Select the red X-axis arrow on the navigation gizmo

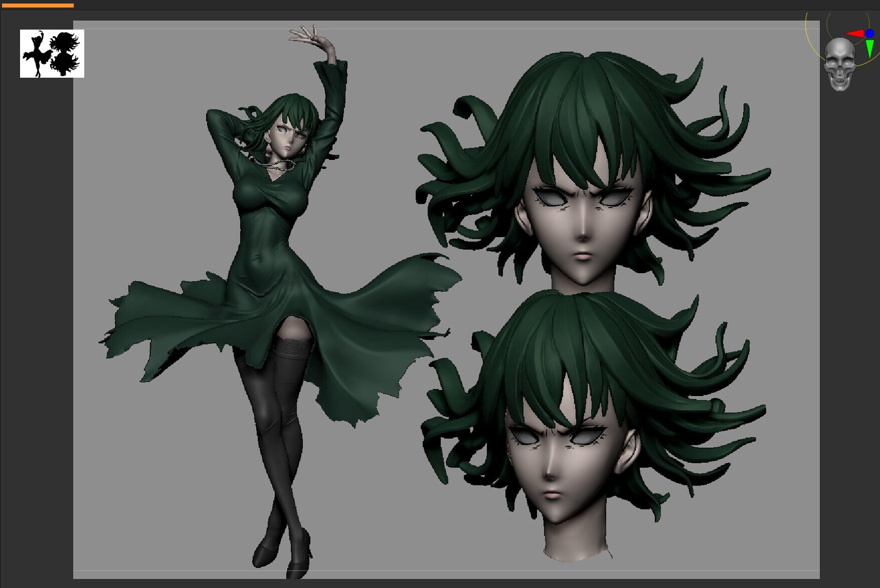[855, 33]
